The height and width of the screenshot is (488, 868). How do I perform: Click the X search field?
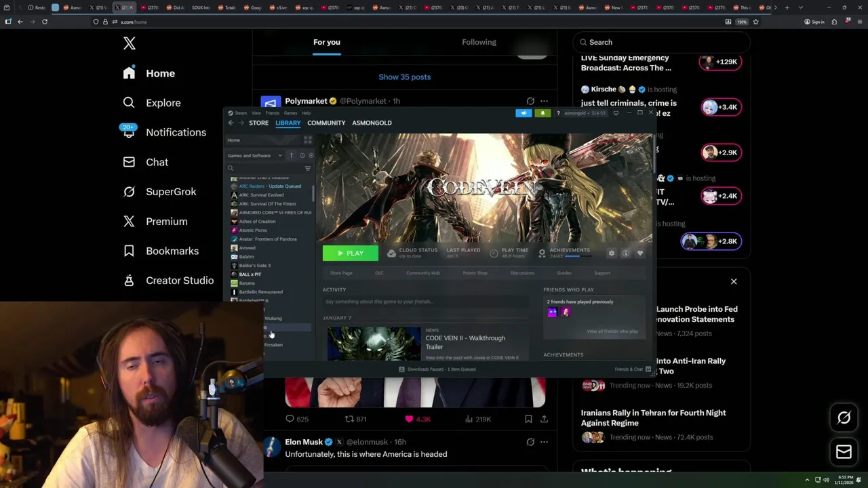coord(661,43)
